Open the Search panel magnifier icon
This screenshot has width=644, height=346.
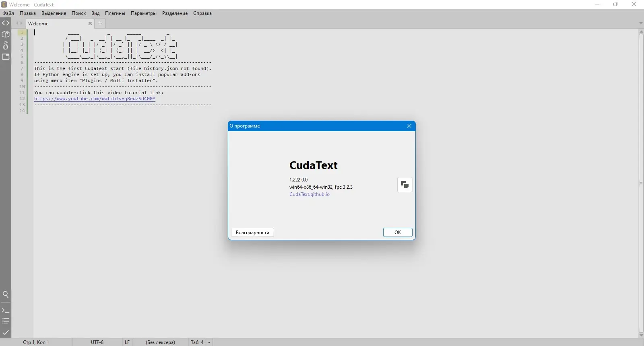click(x=6, y=295)
